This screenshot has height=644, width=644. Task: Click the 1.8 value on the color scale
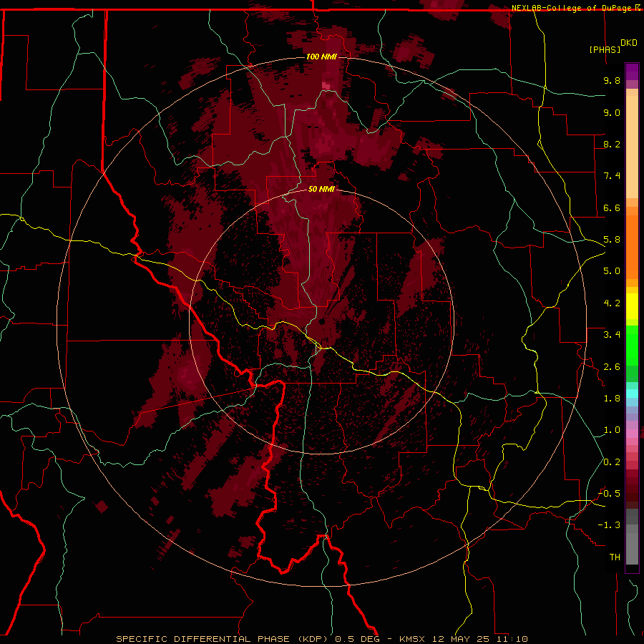pyautogui.click(x=612, y=399)
